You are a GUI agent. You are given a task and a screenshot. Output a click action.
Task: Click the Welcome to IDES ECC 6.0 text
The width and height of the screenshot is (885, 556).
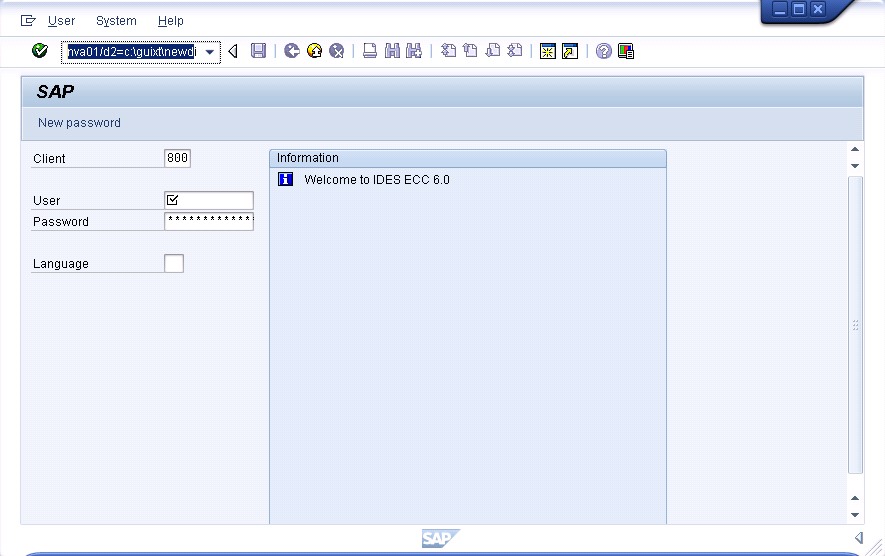(377, 180)
